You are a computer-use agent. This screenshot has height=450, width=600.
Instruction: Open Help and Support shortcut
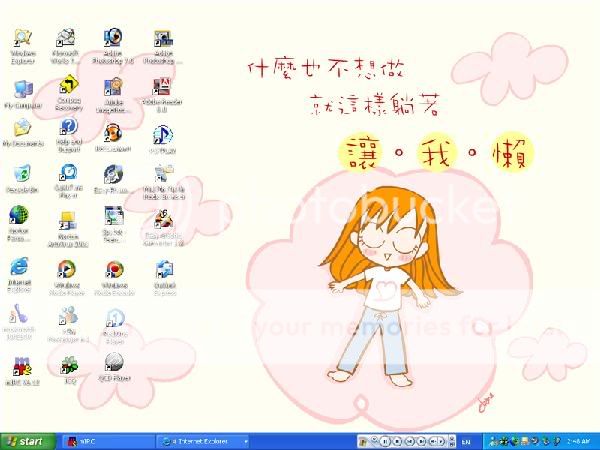(68, 130)
